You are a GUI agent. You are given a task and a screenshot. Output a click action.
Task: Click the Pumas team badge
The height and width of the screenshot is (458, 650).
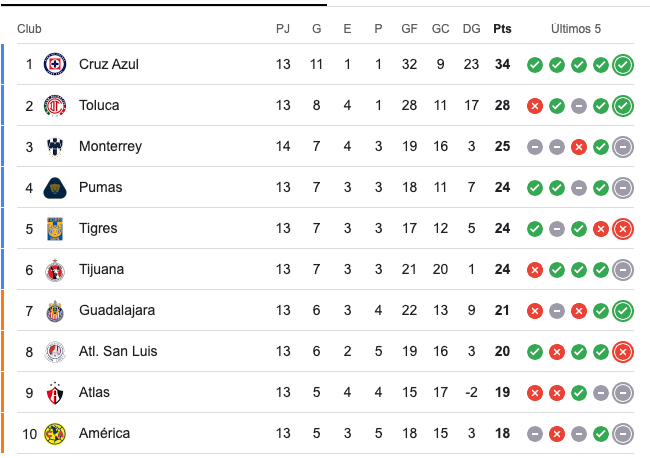55,187
